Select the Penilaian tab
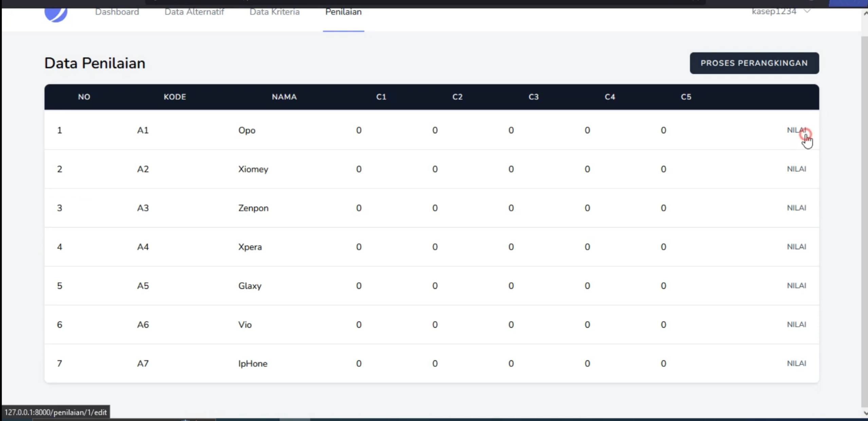This screenshot has height=421, width=868. point(344,12)
